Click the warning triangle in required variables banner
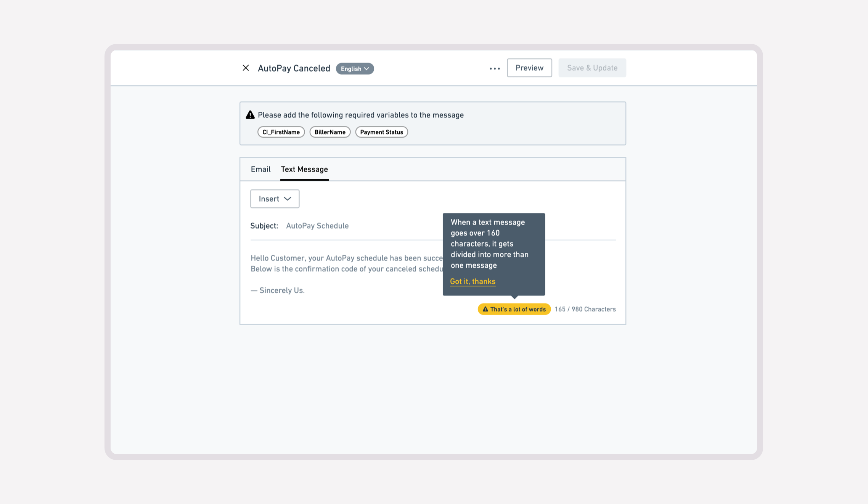The height and width of the screenshot is (504, 868). click(250, 115)
